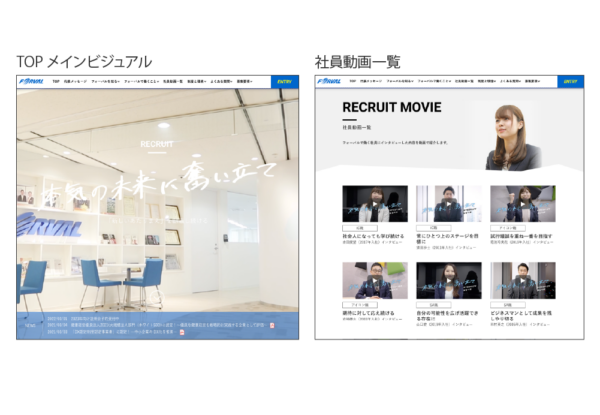
Task: Play the video 試行錯誤を重ね一番を目指す
Action: pos(523,204)
